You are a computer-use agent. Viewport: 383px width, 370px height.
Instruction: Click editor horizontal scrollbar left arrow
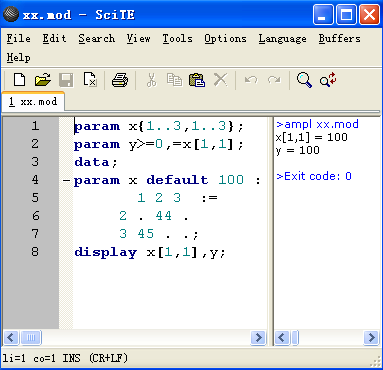point(11,338)
